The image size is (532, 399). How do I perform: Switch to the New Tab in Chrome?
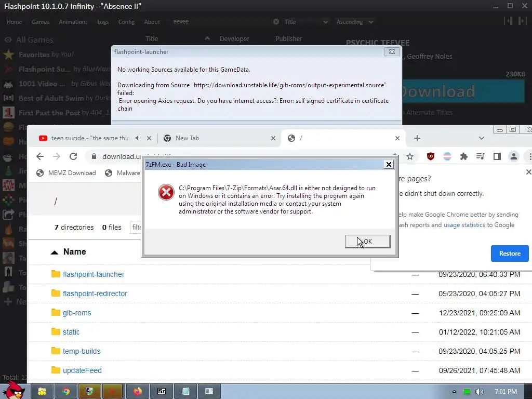[x=187, y=138]
